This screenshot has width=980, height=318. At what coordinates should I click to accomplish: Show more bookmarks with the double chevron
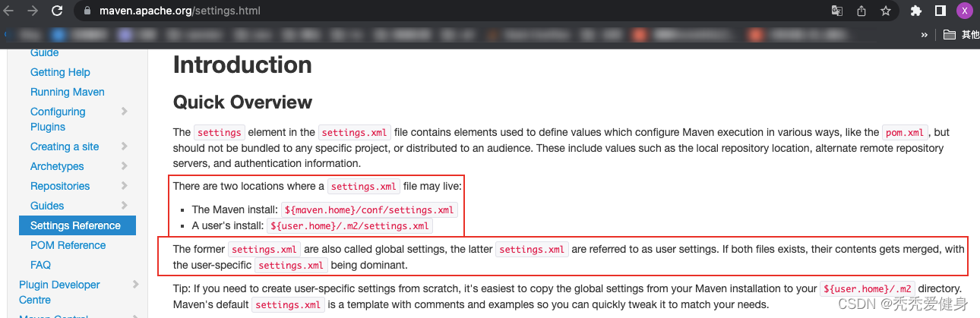(924, 34)
